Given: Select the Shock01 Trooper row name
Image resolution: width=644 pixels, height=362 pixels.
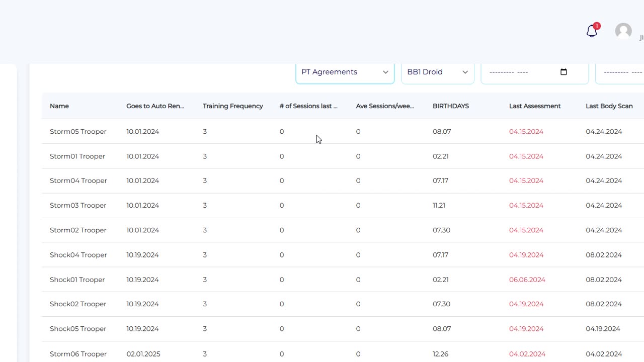Looking at the screenshot, I should click(x=77, y=280).
